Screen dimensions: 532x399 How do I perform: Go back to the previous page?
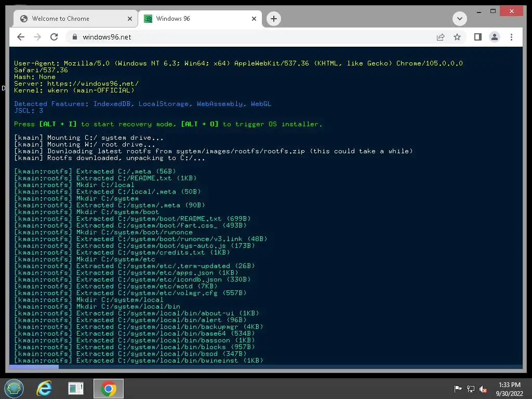point(21,37)
